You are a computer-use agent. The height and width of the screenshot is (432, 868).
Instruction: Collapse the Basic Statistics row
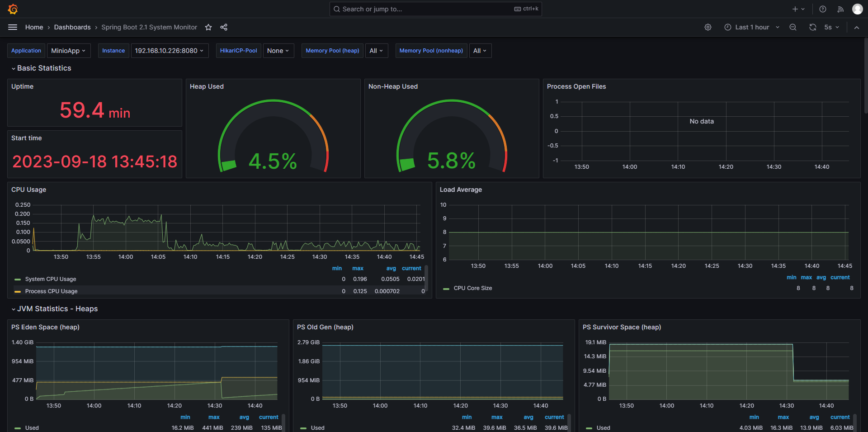pos(41,68)
